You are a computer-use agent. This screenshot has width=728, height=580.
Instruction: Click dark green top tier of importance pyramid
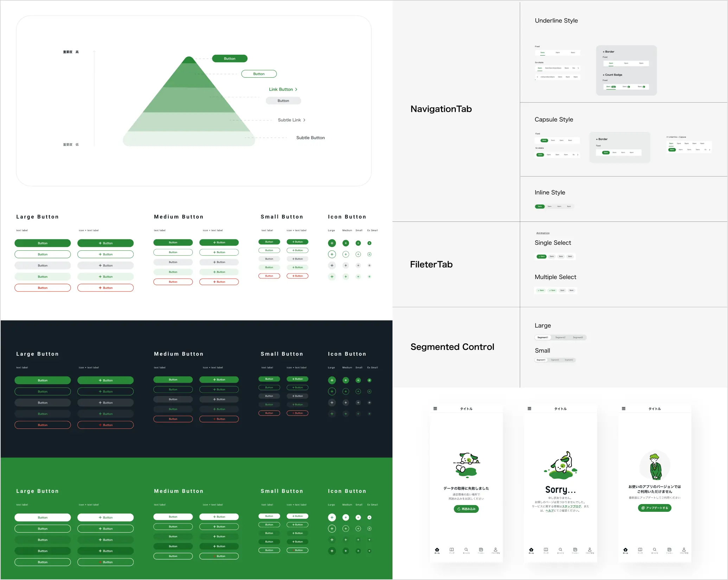(x=189, y=60)
